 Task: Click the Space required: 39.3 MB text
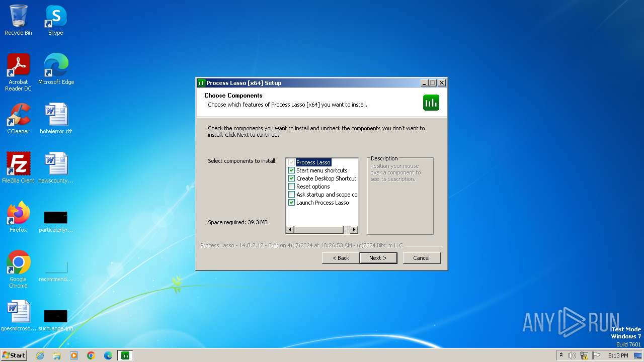click(237, 222)
